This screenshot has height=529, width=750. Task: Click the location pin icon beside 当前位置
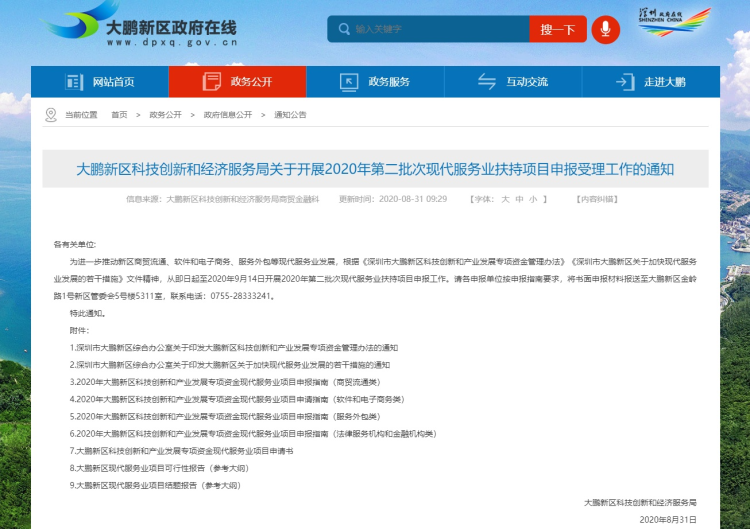click(51, 115)
